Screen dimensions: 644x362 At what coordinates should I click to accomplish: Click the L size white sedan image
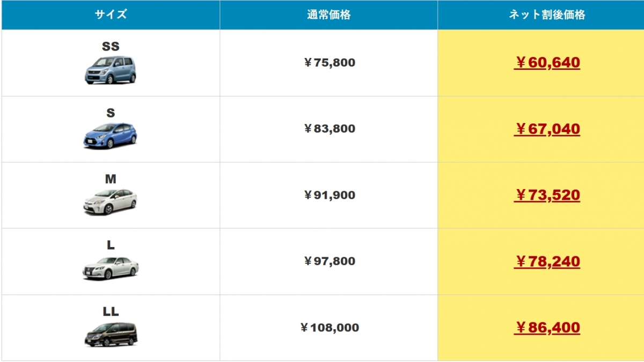pyautogui.click(x=110, y=267)
